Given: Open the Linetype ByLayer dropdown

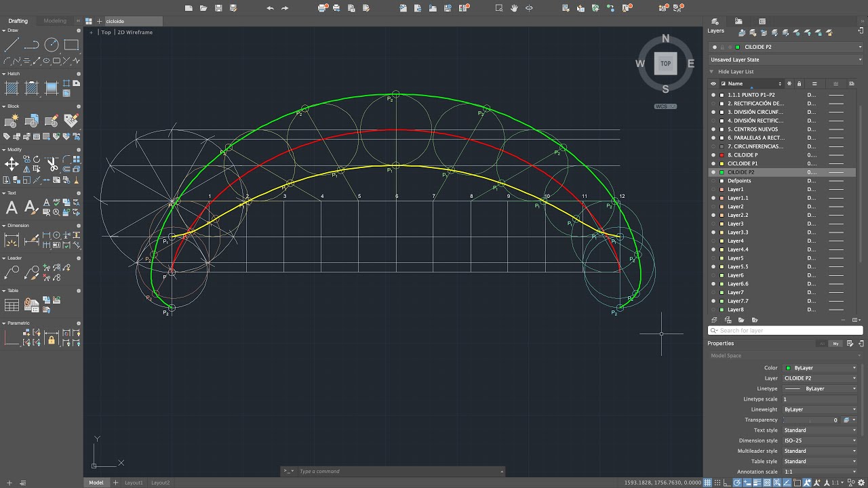Looking at the screenshot, I should (821, 389).
